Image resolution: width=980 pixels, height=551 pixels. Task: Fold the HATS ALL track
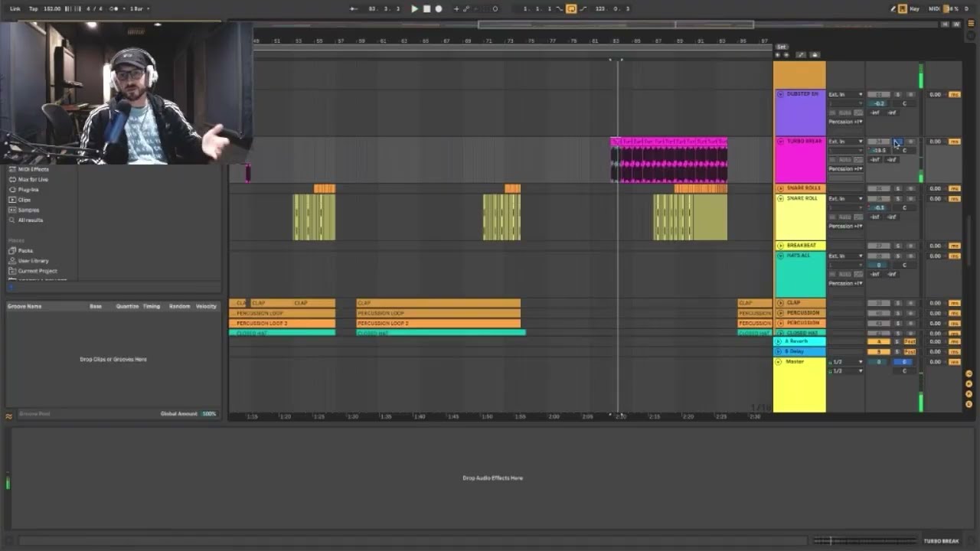(x=780, y=256)
